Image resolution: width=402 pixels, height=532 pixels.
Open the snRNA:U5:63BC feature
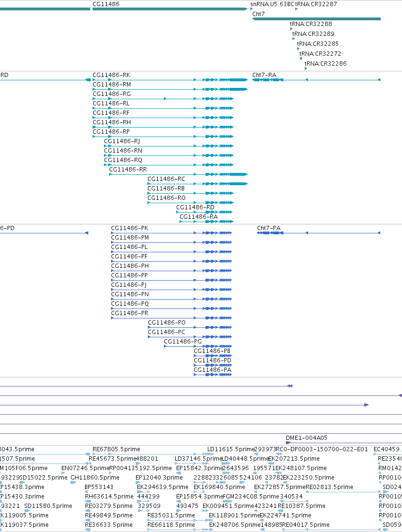pos(272,4)
